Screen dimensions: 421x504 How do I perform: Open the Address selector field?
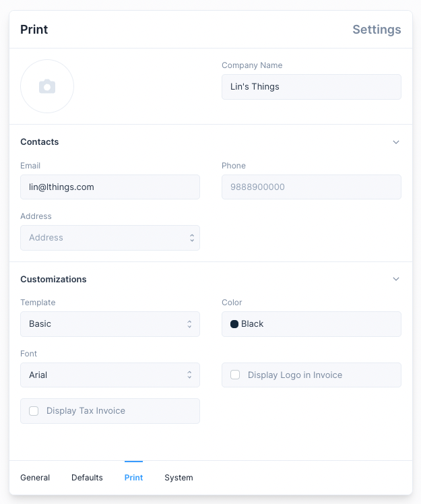[x=110, y=238]
